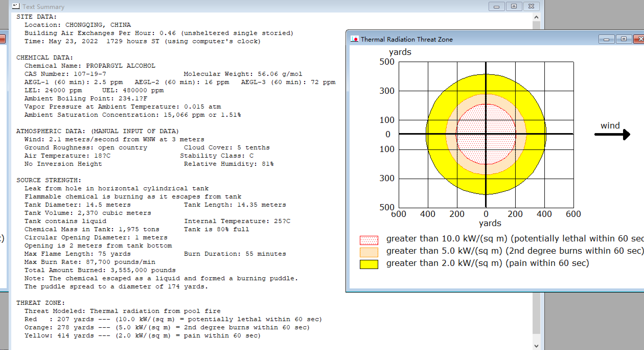This screenshot has width=644, height=350.
Task: Minimize the Thermal Radiation Threat Zone window
Action: (x=606, y=39)
